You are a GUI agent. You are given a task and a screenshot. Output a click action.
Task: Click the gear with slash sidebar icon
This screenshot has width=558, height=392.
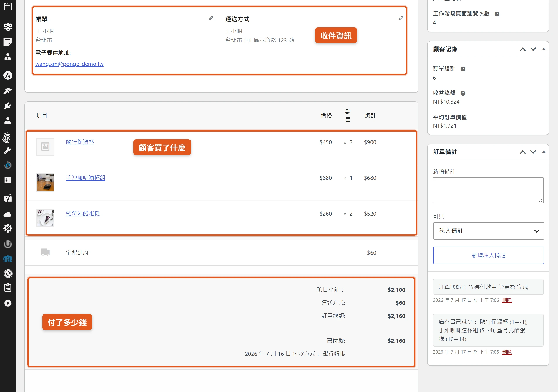(x=8, y=228)
